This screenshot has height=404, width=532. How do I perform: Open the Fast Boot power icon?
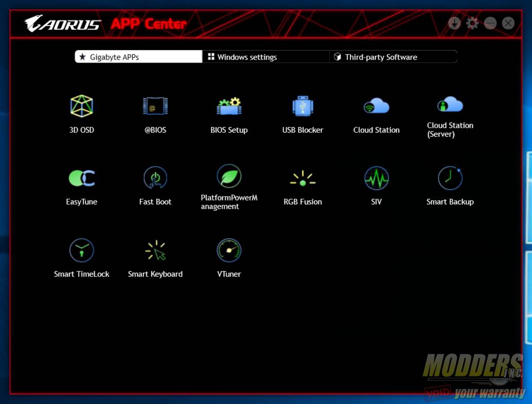click(155, 177)
